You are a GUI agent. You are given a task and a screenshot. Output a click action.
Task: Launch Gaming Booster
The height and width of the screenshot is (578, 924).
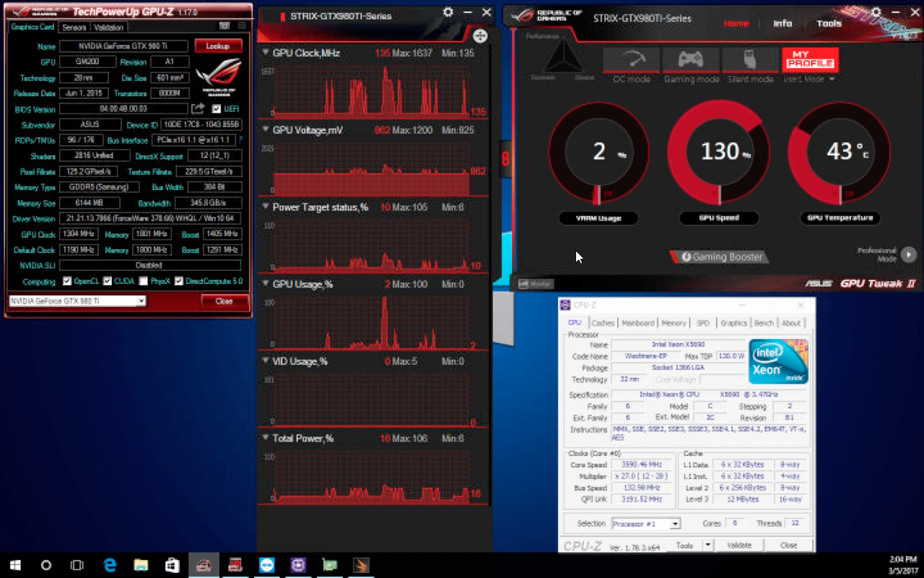click(x=718, y=256)
